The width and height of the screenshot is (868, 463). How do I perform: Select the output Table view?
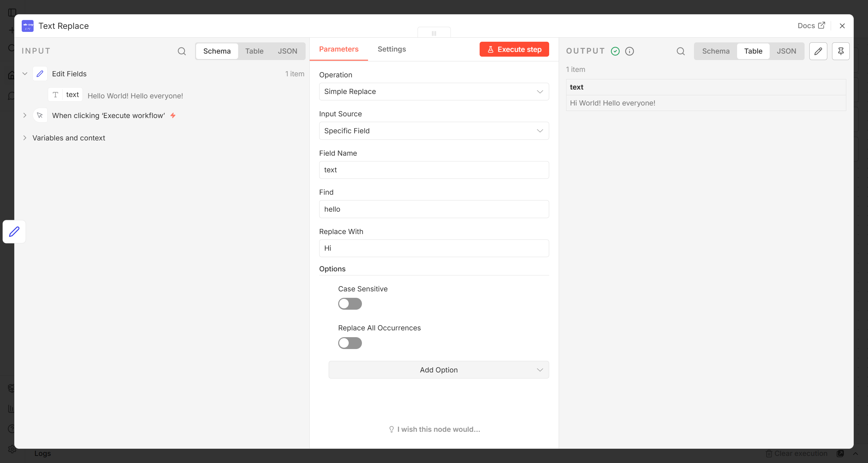753,51
